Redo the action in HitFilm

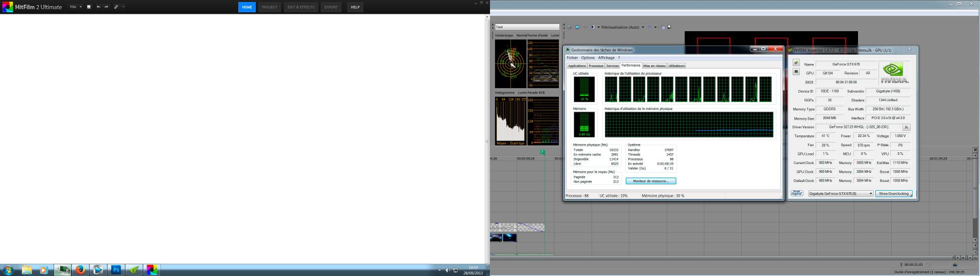(x=106, y=7)
